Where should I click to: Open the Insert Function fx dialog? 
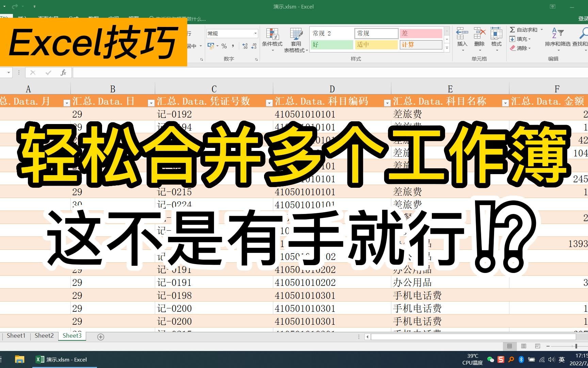pos(63,73)
